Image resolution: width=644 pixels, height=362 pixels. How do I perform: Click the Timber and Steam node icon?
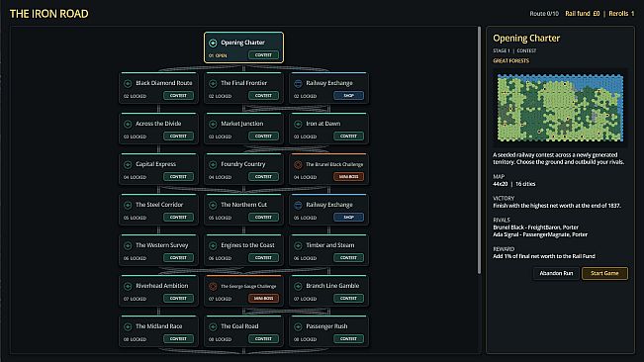298,245
